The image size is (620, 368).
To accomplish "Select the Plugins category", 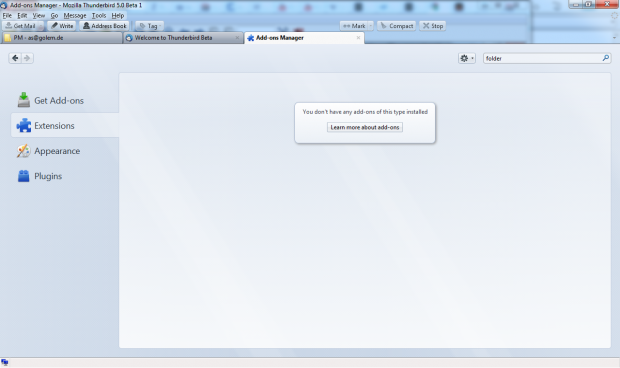I will pyautogui.click(x=65, y=176).
